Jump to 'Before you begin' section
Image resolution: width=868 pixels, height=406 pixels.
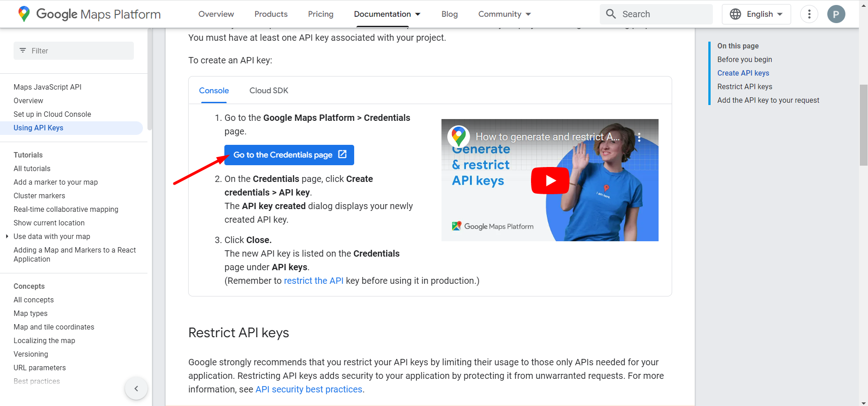(x=745, y=59)
